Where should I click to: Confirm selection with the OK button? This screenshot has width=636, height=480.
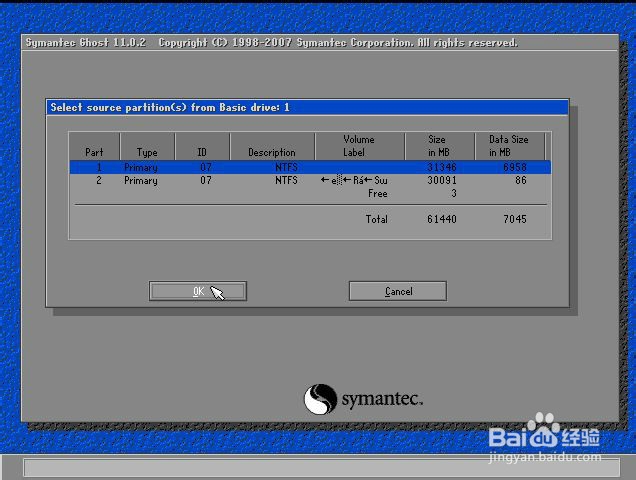pyautogui.click(x=198, y=291)
